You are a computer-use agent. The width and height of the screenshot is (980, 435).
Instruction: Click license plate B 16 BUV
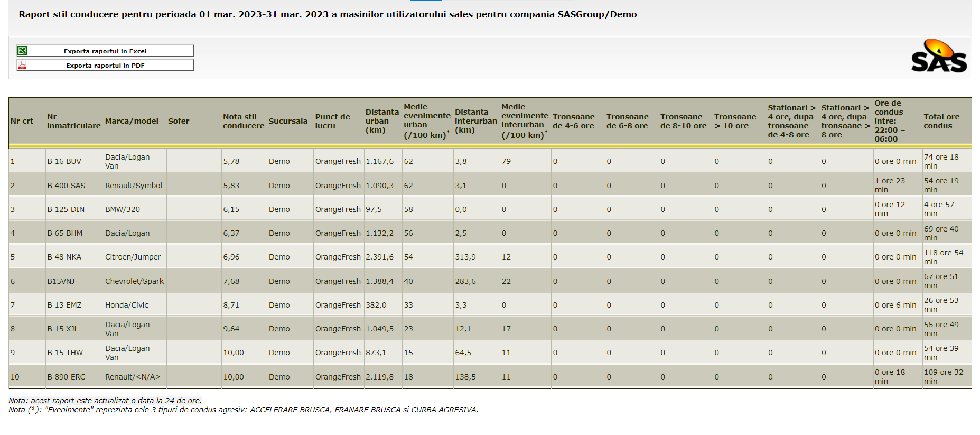click(x=64, y=161)
